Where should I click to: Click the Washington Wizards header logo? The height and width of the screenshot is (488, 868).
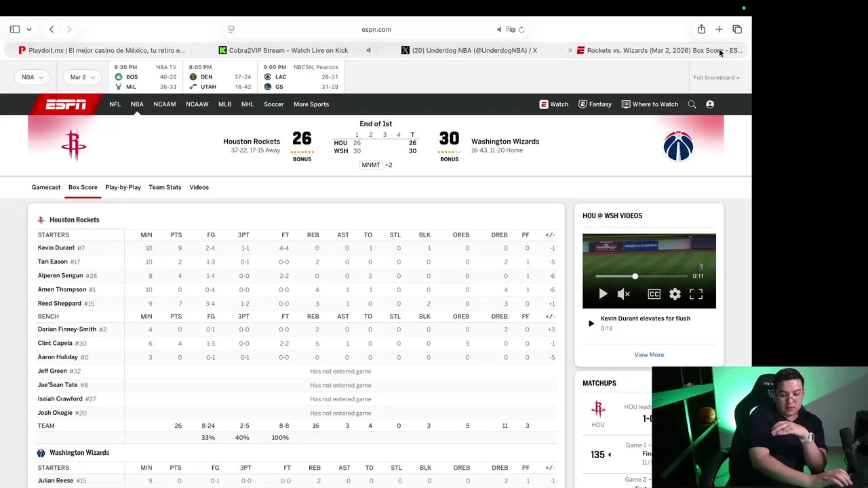[678, 146]
